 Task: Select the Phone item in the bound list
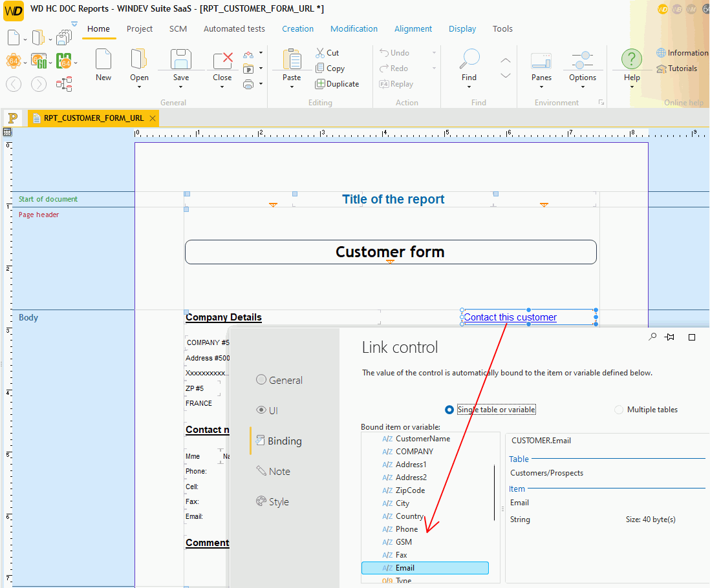407,529
